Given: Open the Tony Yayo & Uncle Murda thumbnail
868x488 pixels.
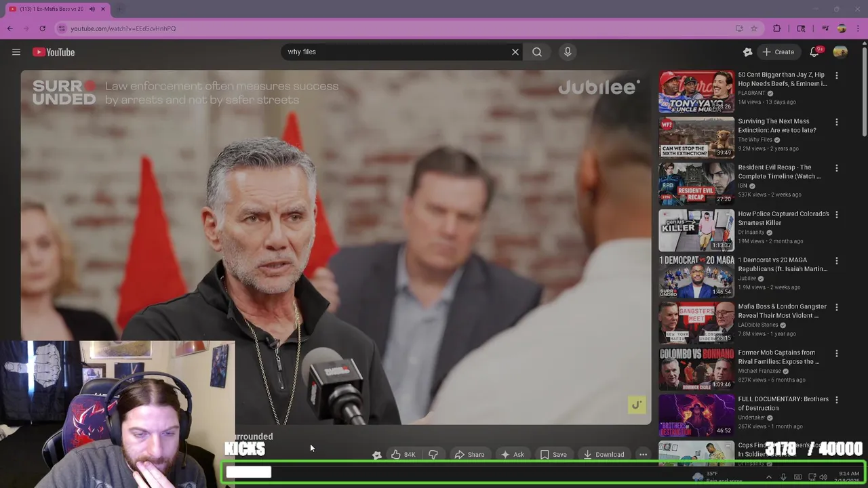Looking at the screenshot, I should pyautogui.click(x=696, y=91).
